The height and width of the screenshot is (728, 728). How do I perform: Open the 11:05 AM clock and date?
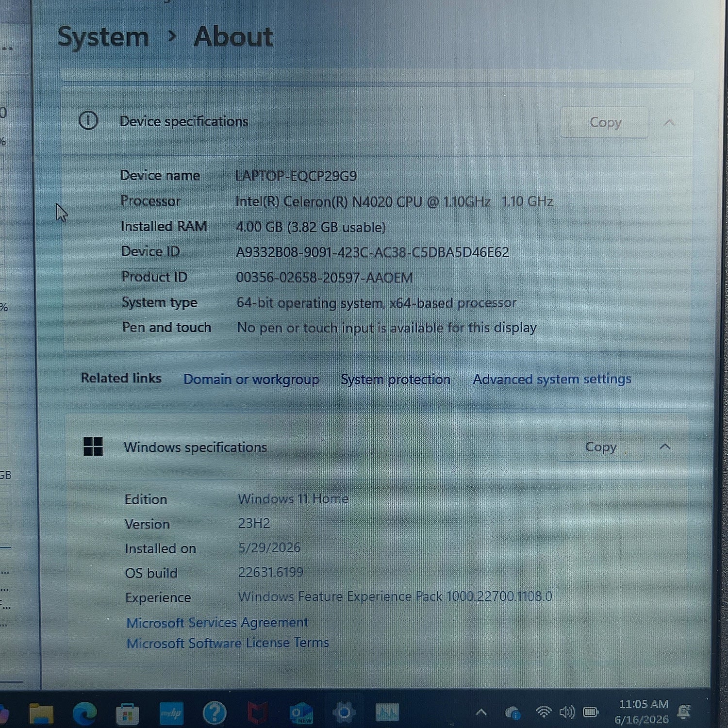pos(643,711)
